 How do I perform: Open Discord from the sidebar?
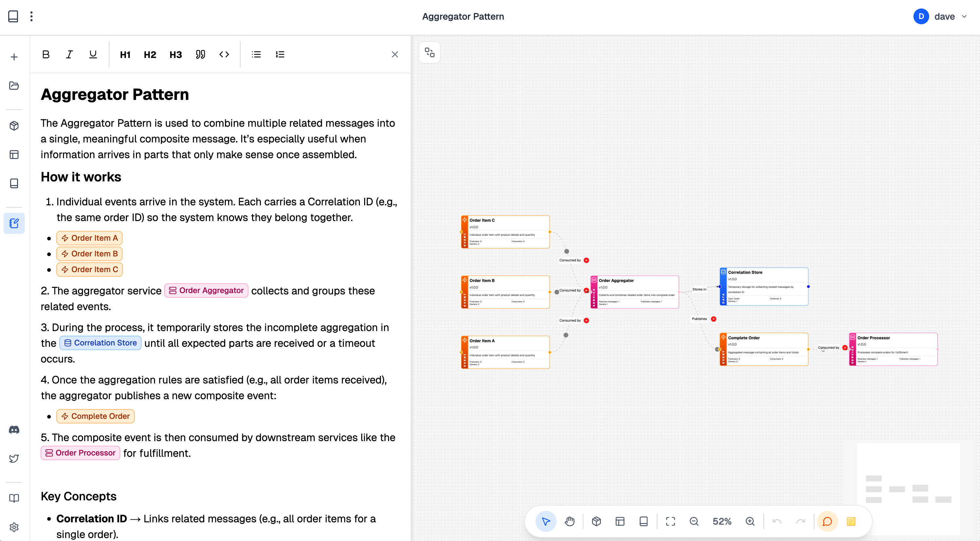coord(14,429)
